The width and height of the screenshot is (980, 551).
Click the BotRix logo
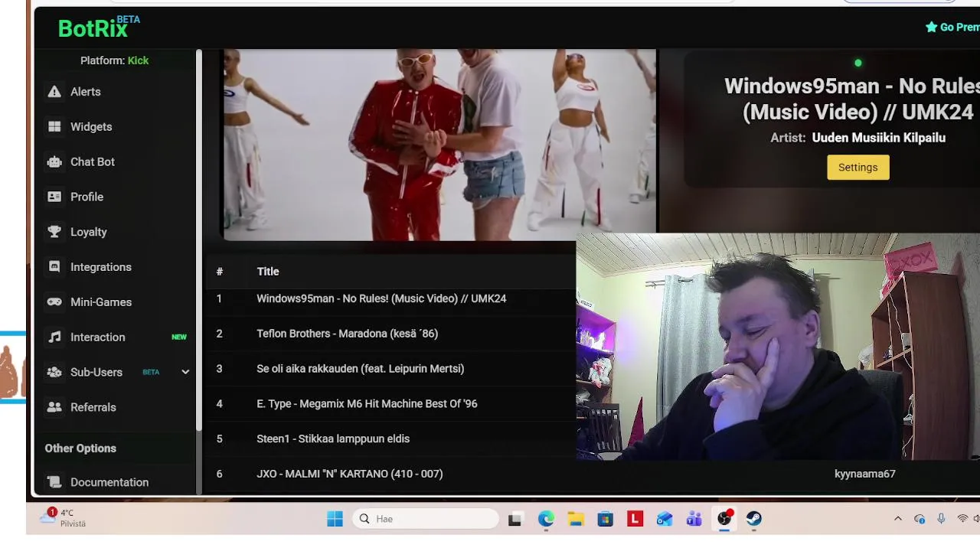(x=99, y=28)
